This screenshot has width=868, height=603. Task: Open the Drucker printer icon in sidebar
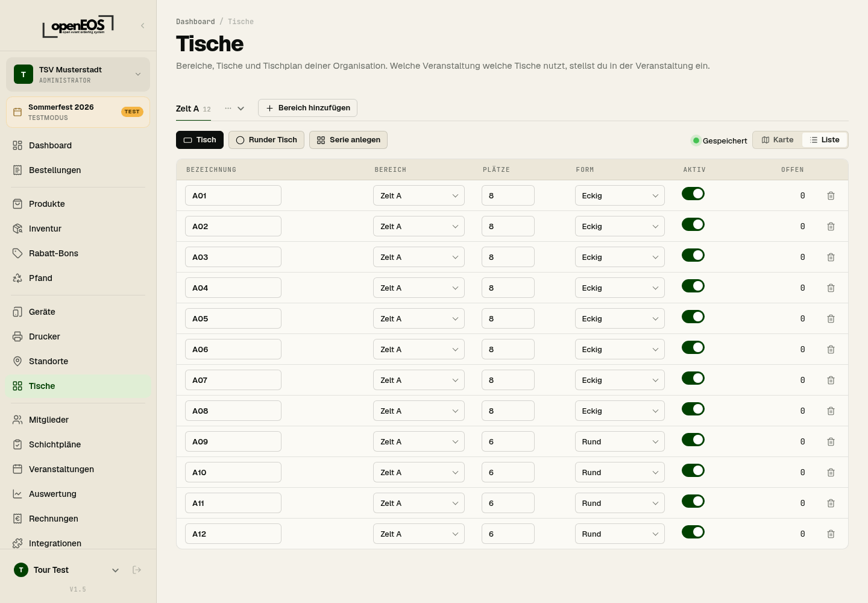click(x=17, y=336)
